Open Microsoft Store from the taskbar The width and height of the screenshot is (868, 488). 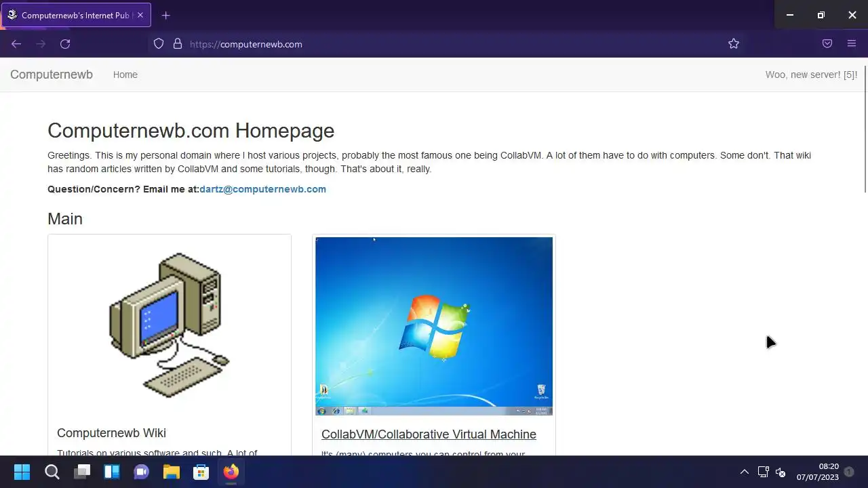point(201,472)
